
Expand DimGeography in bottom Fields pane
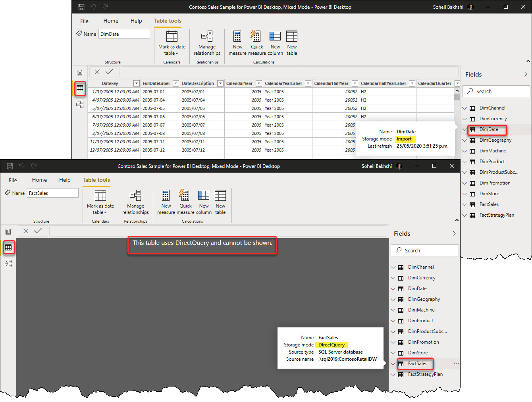(x=393, y=299)
